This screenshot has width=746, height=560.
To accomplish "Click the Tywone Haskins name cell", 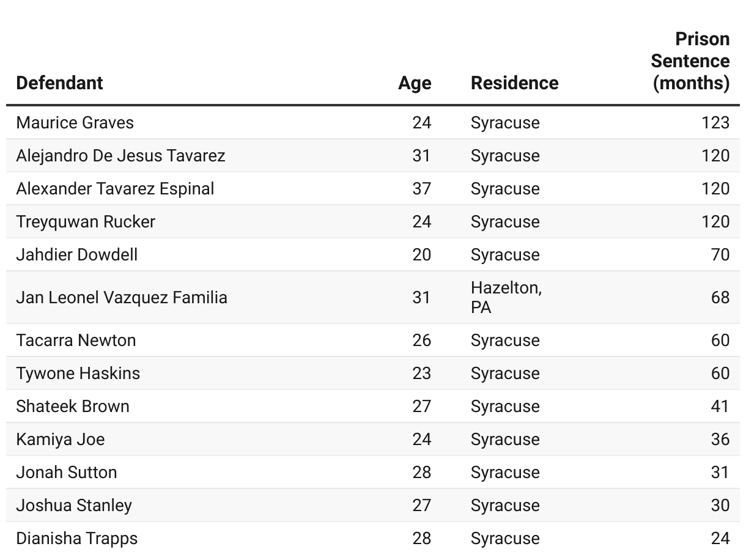I will tap(78, 374).
